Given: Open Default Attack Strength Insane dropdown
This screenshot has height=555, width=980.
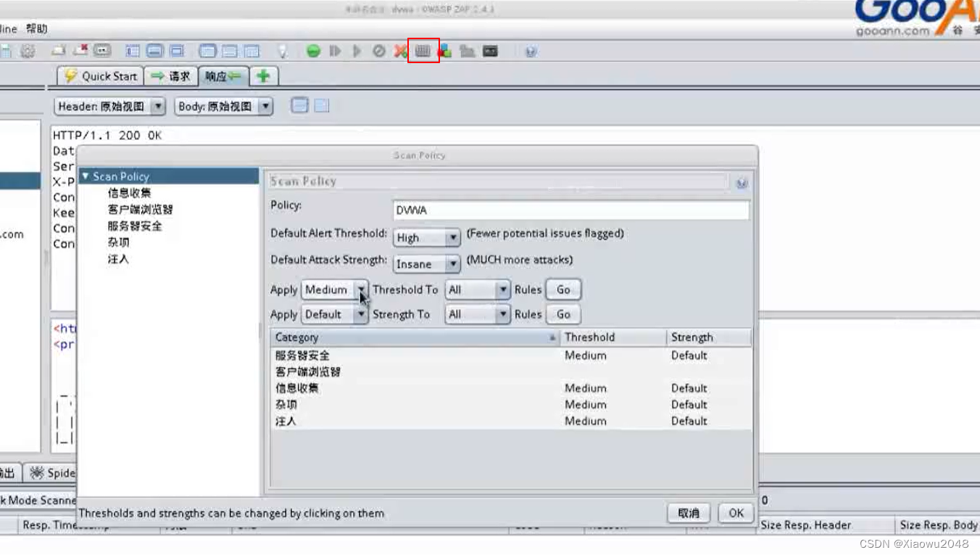Looking at the screenshot, I should pos(427,264).
